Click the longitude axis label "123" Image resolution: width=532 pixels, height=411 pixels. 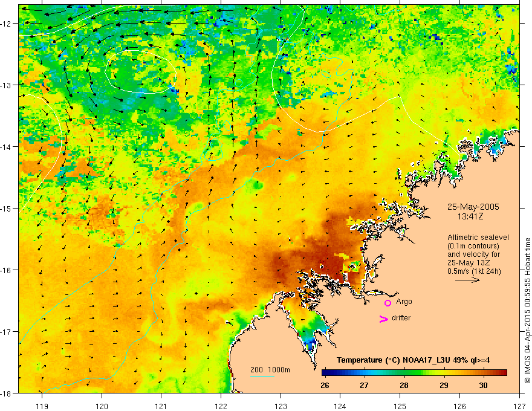281,406
